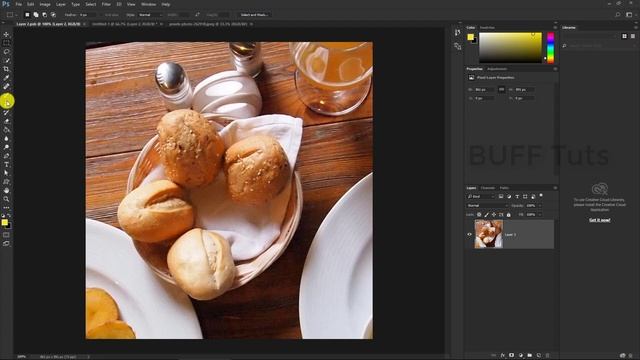Screen dimensions: 640x360
Task: Select the Quick Selection tool
Action: coord(6,60)
